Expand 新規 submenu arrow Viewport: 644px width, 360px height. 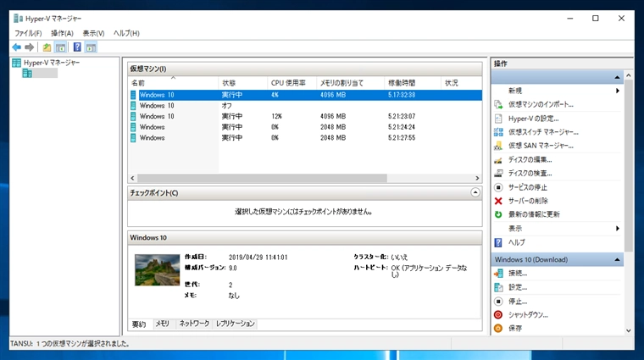click(x=617, y=91)
